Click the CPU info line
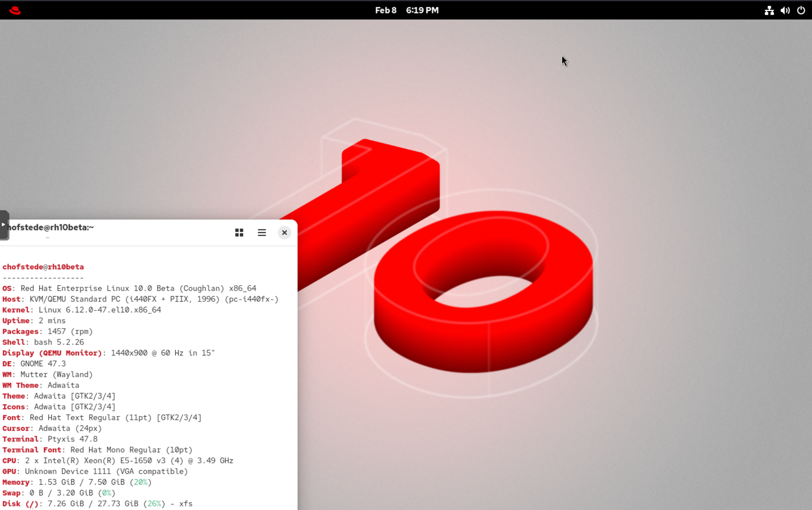The height and width of the screenshot is (510, 812). coord(118,461)
